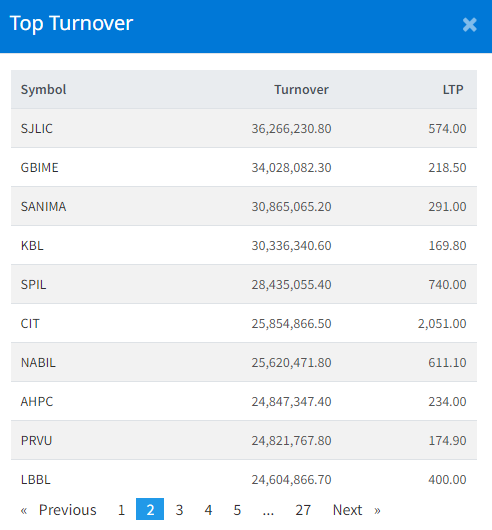This screenshot has height=530, width=492.
Task: Click the LTP column header
Action: point(453,90)
